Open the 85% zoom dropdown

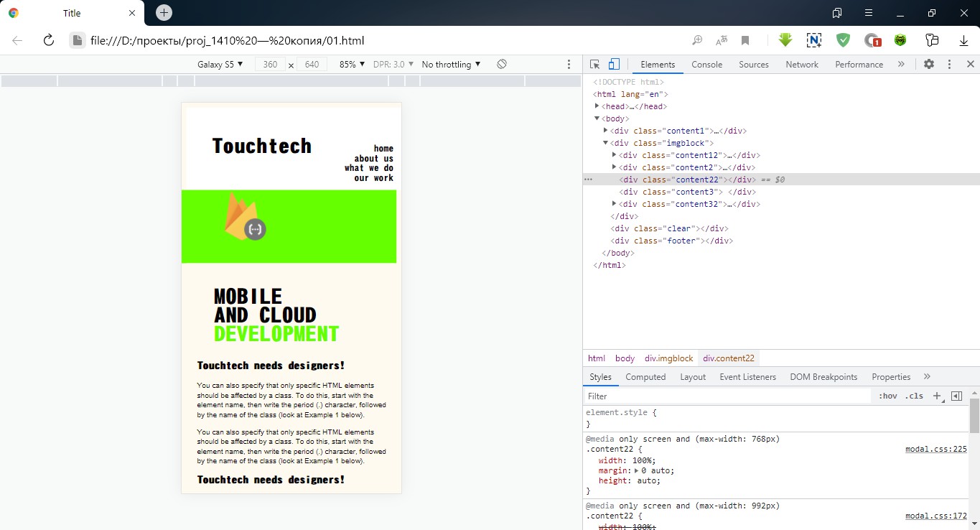click(353, 64)
